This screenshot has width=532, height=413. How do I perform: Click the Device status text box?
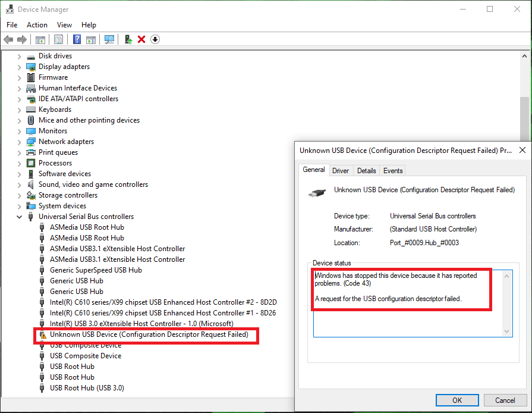point(413,304)
